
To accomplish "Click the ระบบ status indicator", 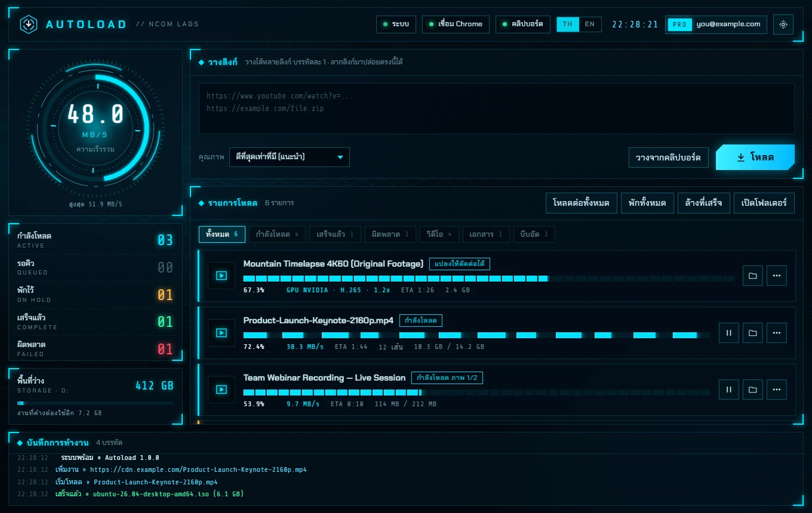I will 396,24.
